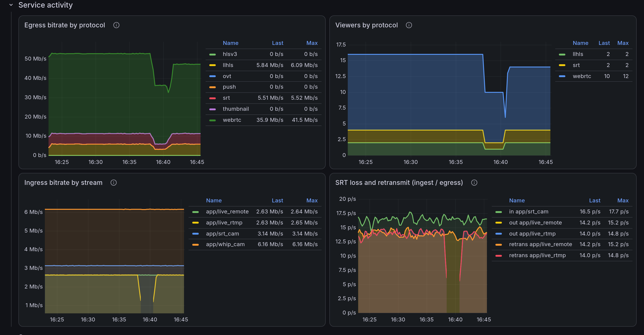The height and width of the screenshot is (335, 644).
Task: Sort Ingress legend by Last column
Action: tap(277, 200)
